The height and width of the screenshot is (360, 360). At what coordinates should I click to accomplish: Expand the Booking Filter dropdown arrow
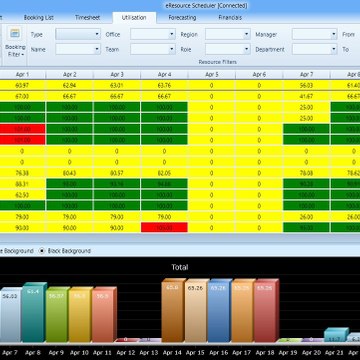click(x=23, y=55)
